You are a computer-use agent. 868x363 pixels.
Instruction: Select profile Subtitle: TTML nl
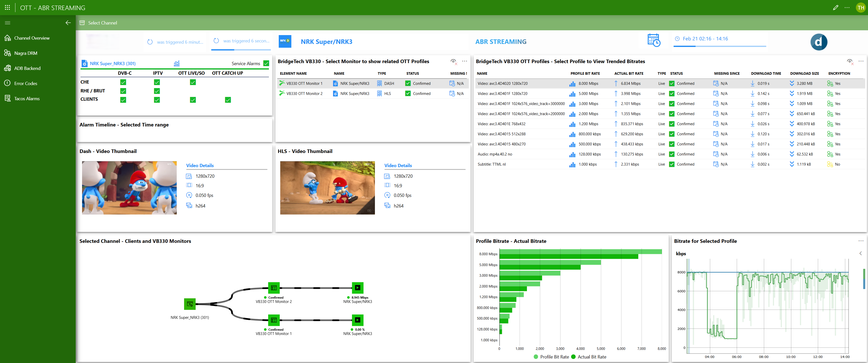[x=670, y=165]
